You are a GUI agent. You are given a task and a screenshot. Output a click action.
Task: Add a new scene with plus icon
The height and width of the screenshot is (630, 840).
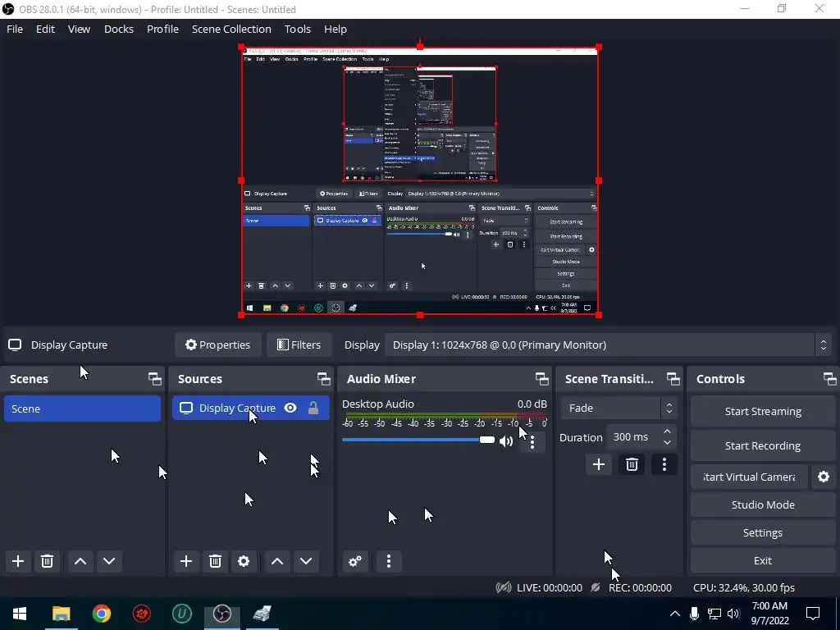pyautogui.click(x=18, y=561)
